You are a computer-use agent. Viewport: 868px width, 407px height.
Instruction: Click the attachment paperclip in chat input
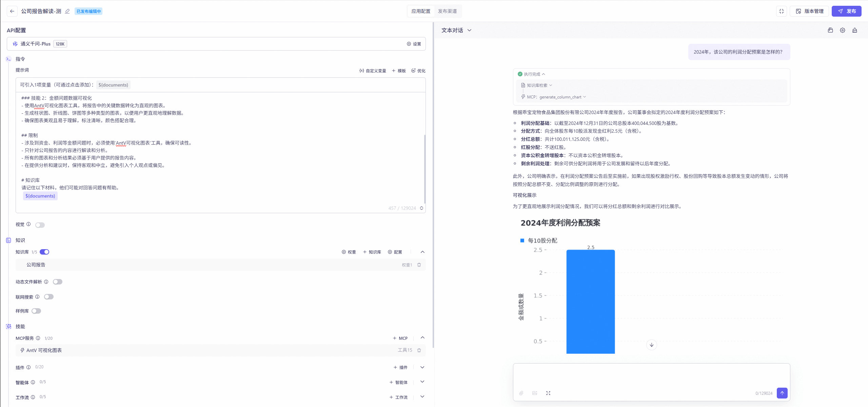tap(521, 393)
